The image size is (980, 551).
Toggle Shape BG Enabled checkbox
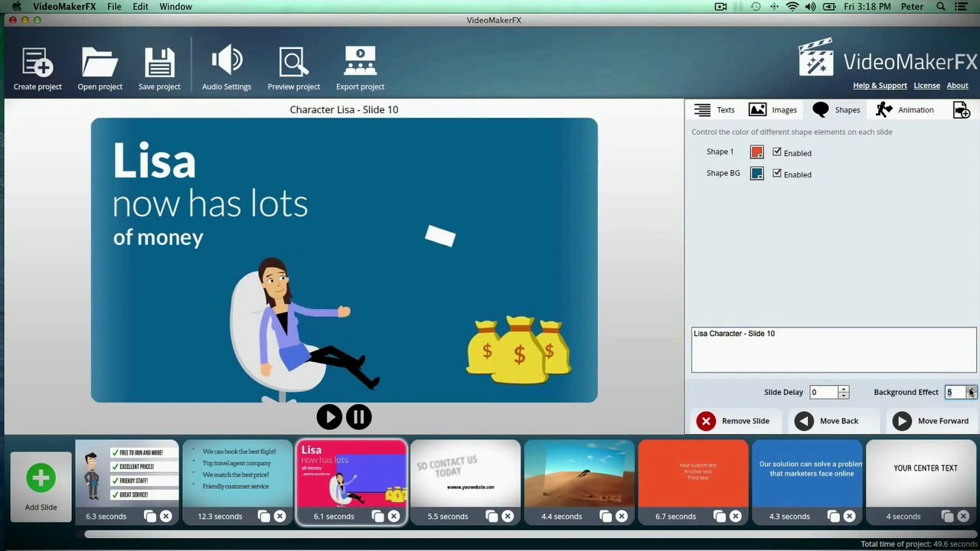777,174
